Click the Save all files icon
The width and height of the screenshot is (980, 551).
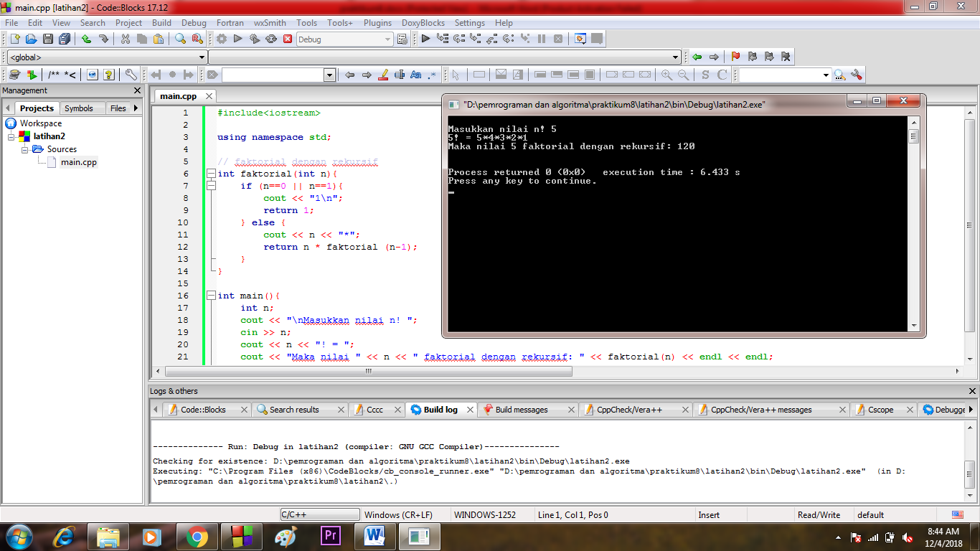click(x=65, y=39)
